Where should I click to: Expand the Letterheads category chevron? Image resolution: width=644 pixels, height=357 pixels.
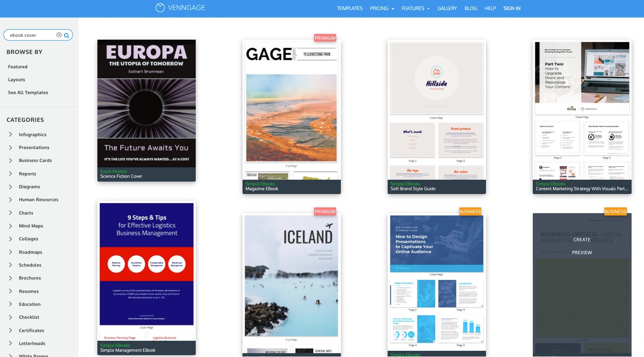[x=11, y=344]
